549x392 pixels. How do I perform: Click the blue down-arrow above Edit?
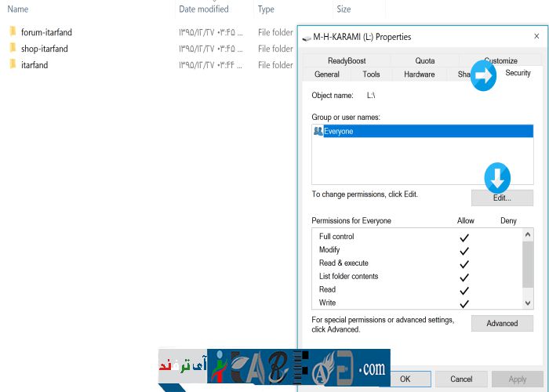(497, 179)
